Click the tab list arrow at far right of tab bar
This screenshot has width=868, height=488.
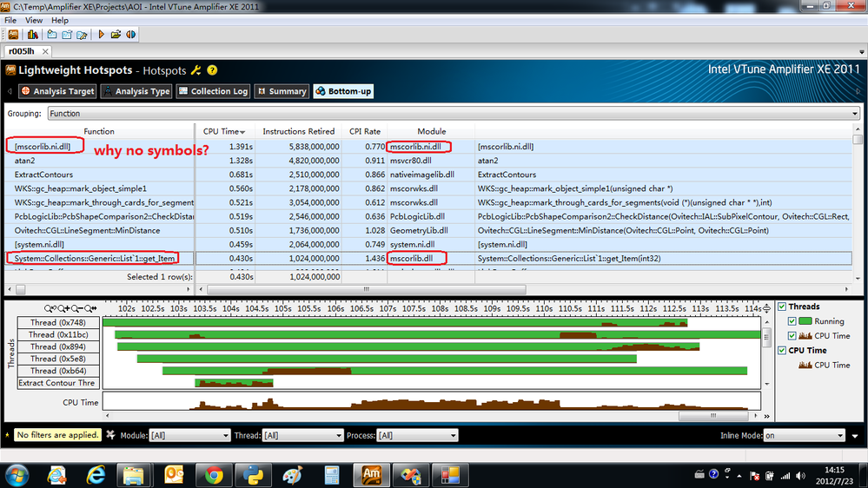(862, 52)
